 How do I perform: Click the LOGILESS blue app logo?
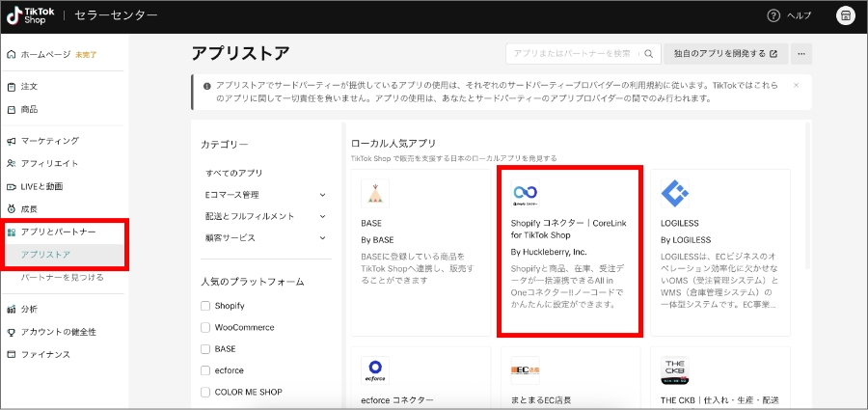click(675, 193)
